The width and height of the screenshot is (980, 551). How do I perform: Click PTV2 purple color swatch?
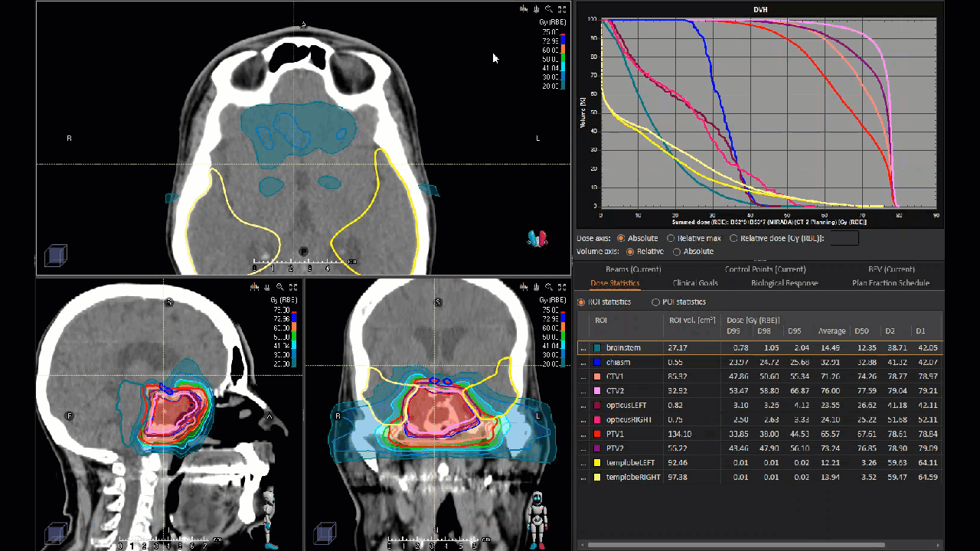(597, 448)
